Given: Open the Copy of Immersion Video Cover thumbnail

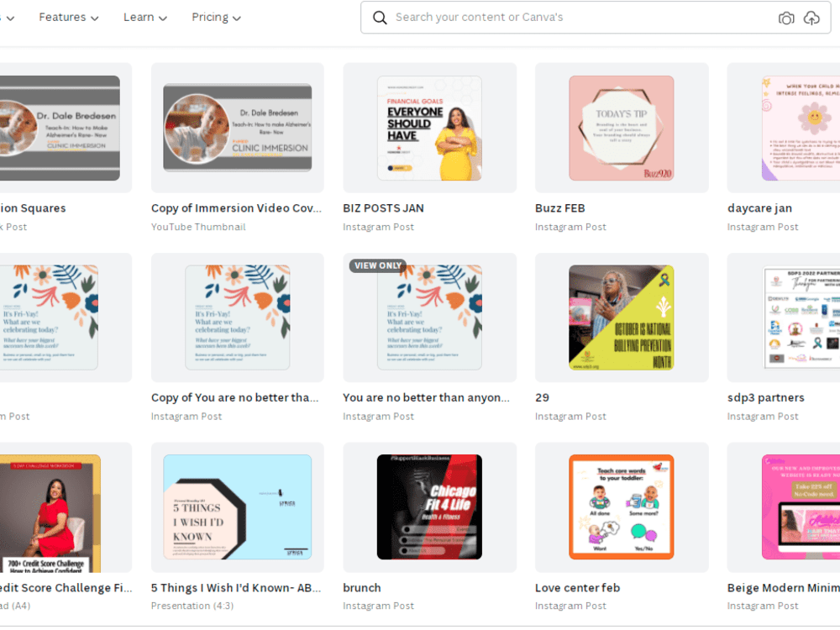Looking at the screenshot, I should [238, 128].
